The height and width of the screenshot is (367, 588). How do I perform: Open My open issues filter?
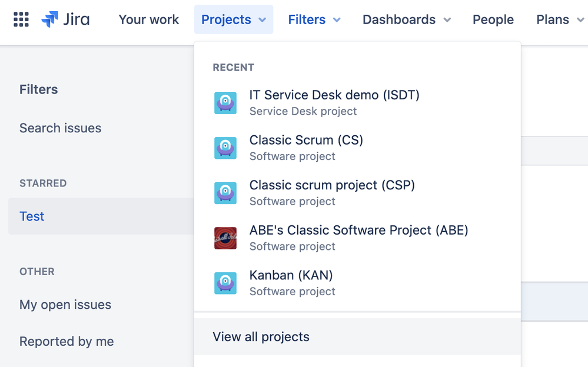(x=65, y=305)
